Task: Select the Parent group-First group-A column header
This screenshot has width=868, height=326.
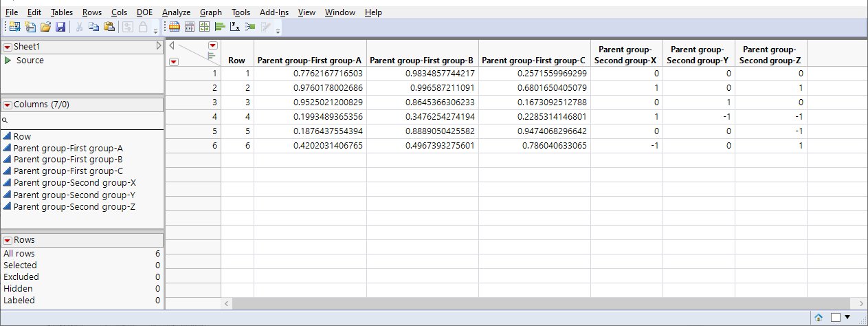Action: 310,61
